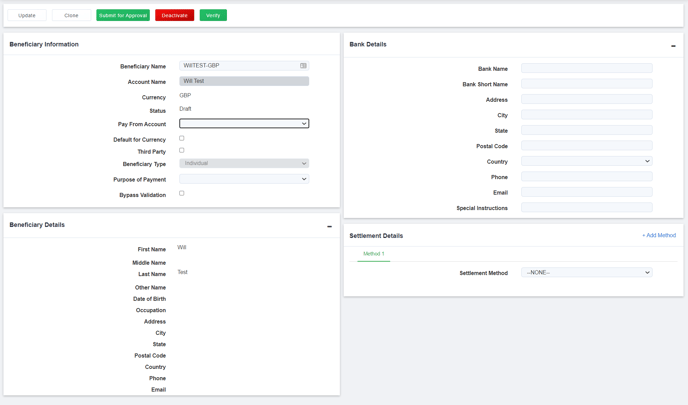Tick the Third Party checkbox

182,151
